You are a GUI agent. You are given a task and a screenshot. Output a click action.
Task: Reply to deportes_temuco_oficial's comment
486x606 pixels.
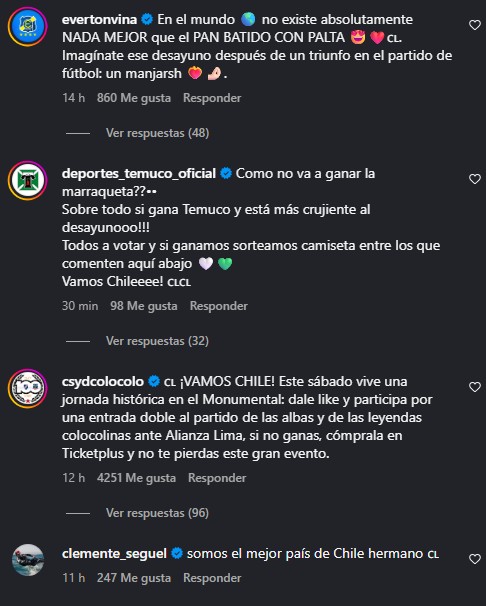219,306
